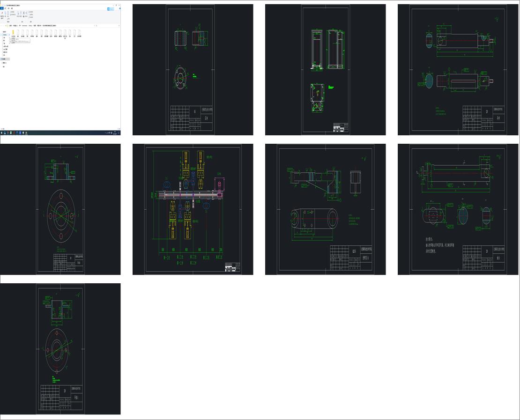
Task: Select the yellow folder in the Explorer file list
Action: 13,32
